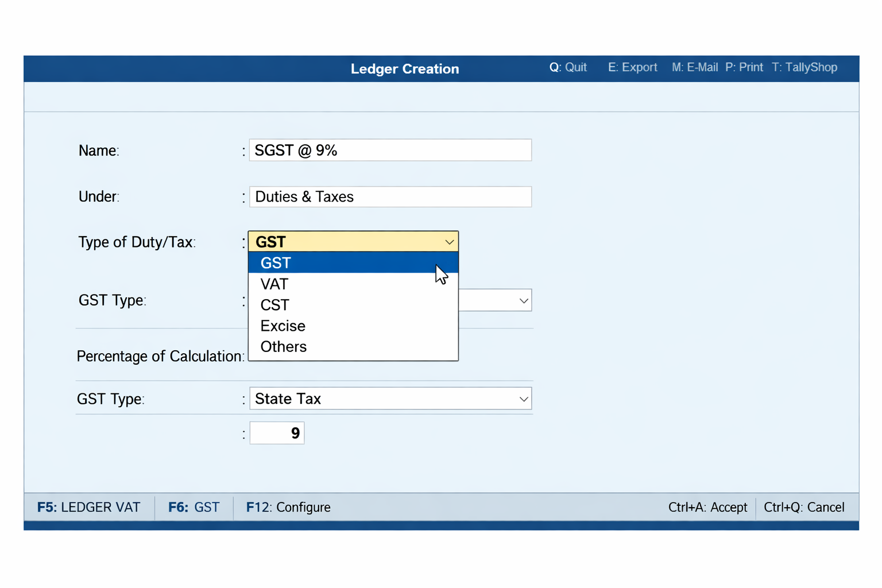The image size is (882, 588).
Task: Open the Export option
Action: tap(632, 67)
